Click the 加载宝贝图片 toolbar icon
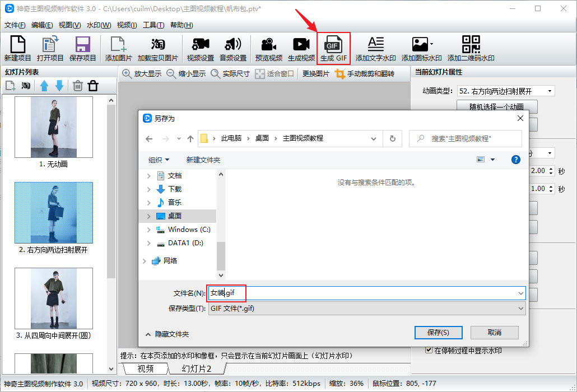Viewport: 577px width, 392px height. point(158,48)
